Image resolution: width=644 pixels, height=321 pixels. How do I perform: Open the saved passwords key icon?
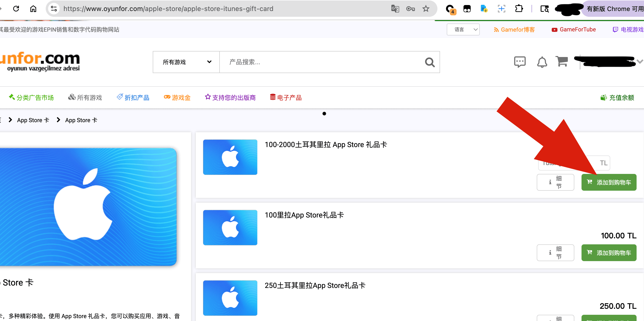click(x=411, y=9)
